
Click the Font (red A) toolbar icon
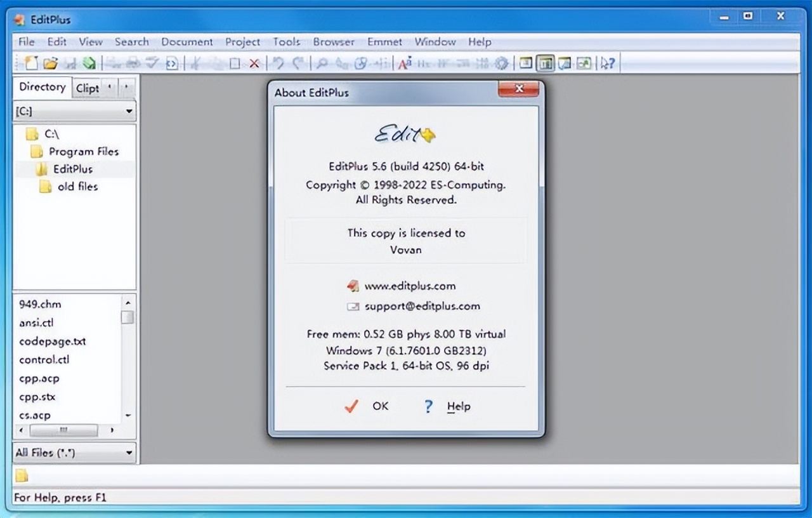pyautogui.click(x=405, y=63)
